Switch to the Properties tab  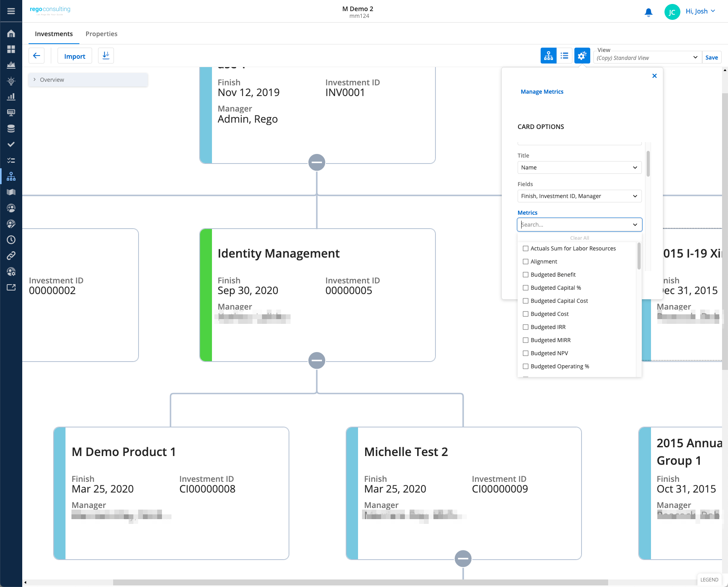pyautogui.click(x=102, y=34)
